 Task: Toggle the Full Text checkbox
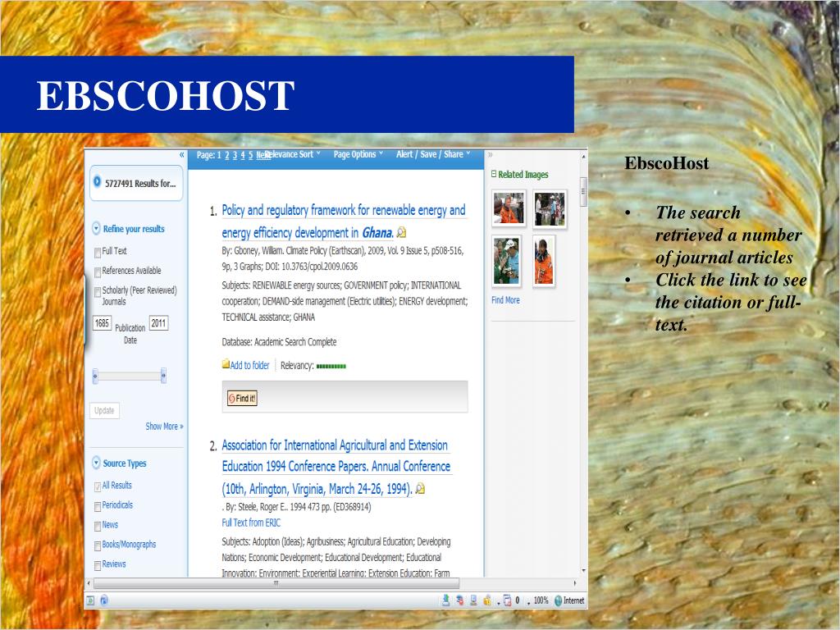pos(98,253)
